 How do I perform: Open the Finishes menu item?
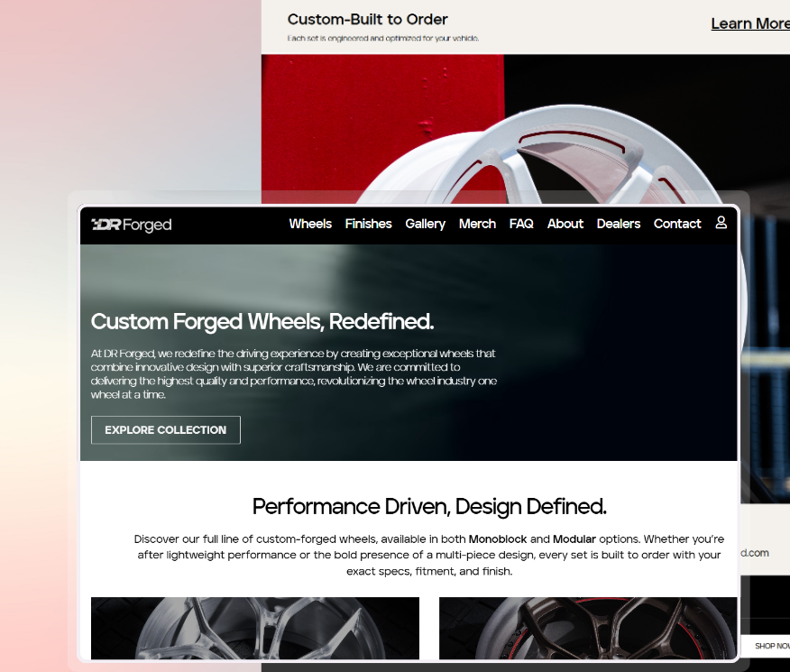pos(368,224)
